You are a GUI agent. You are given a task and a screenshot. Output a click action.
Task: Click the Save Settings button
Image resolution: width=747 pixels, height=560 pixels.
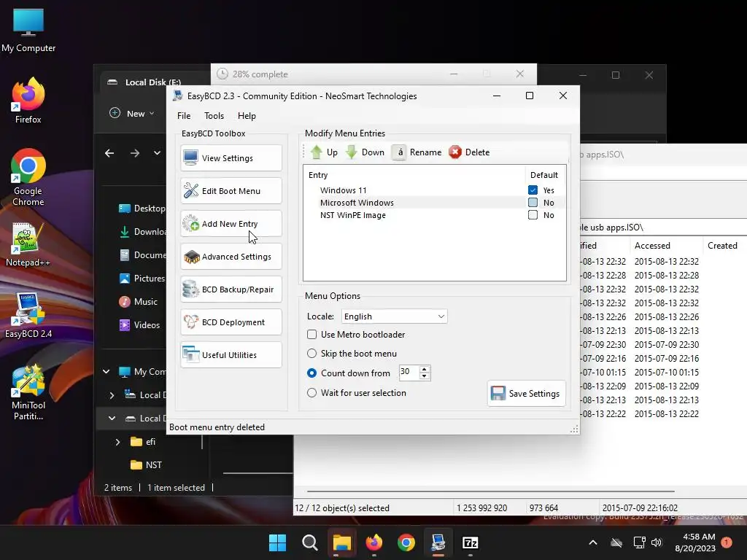(x=527, y=393)
